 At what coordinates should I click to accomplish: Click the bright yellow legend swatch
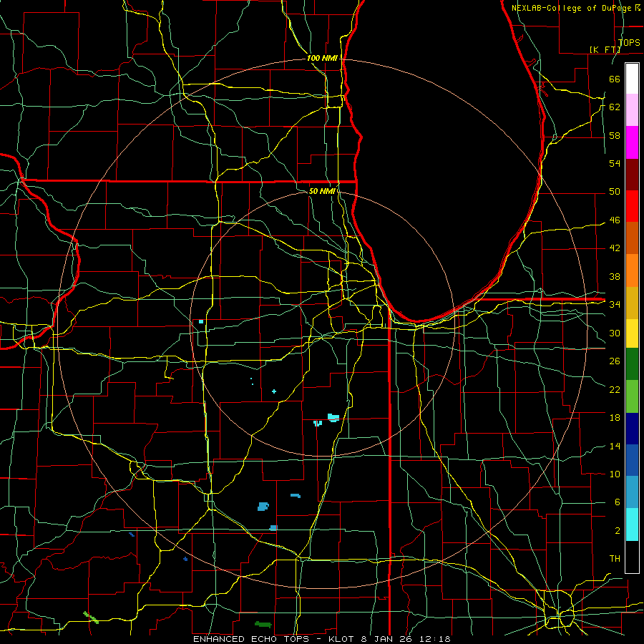click(632, 333)
